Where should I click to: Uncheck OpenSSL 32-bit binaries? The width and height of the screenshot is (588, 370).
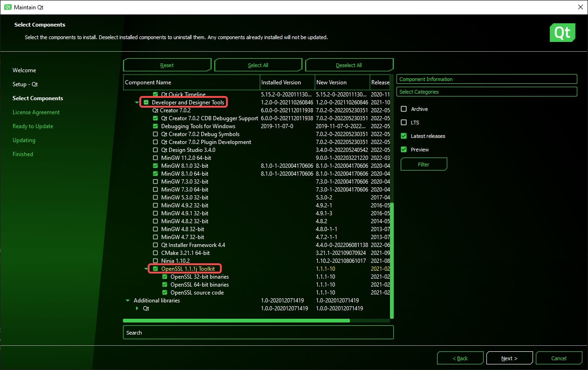point(165,277)
